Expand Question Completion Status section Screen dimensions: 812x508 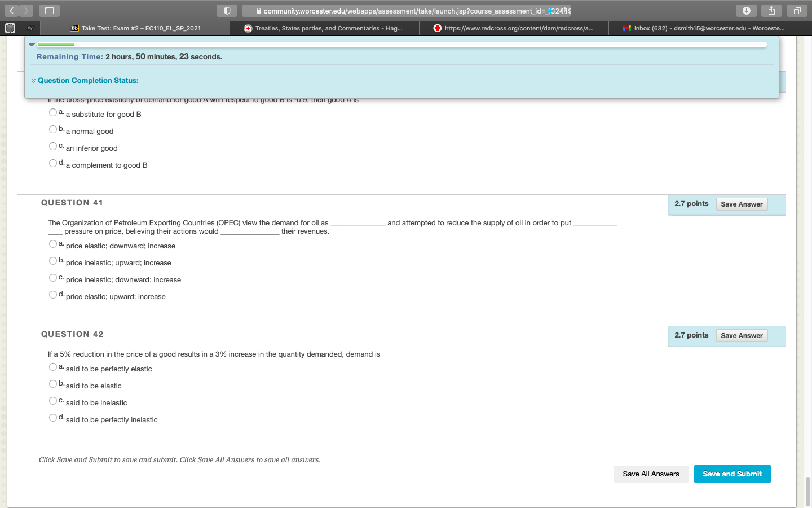[87, 81]
